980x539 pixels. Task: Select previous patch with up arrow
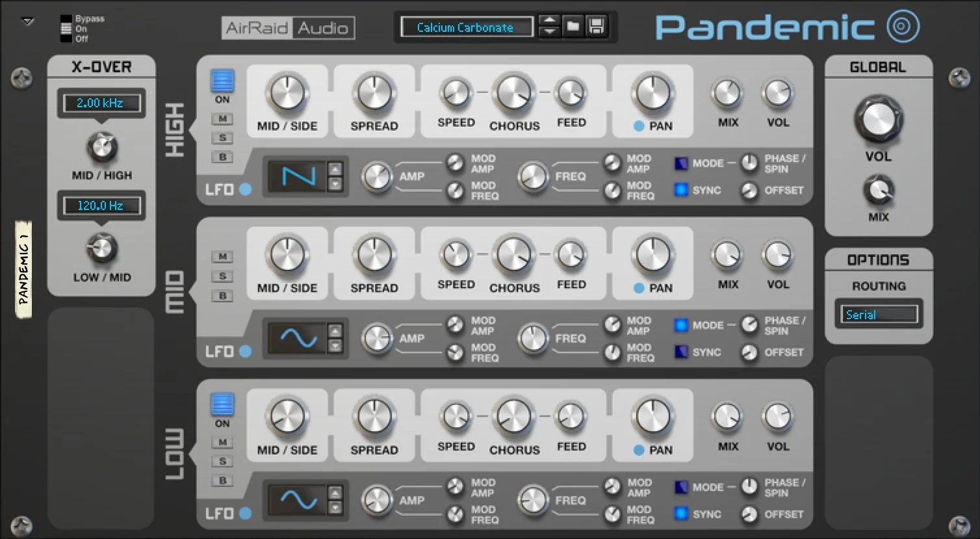pos(549,21)
